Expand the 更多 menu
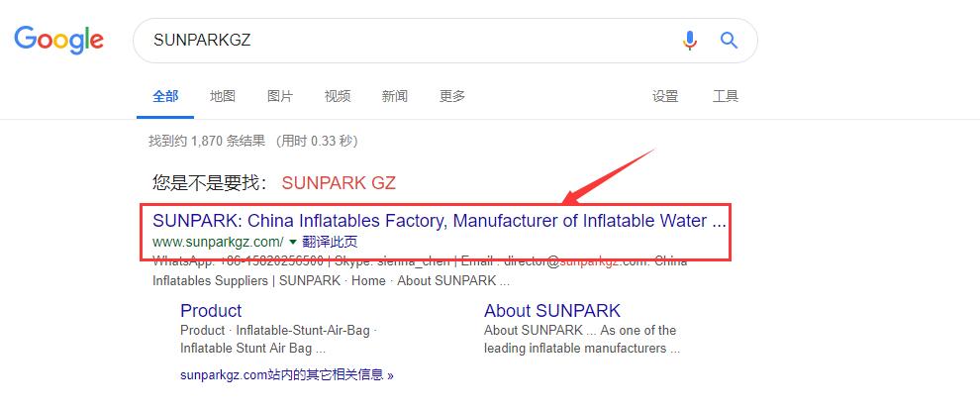The height and width of the screenshot is (411, 980). pyautogui.click(x=451, y=96)
